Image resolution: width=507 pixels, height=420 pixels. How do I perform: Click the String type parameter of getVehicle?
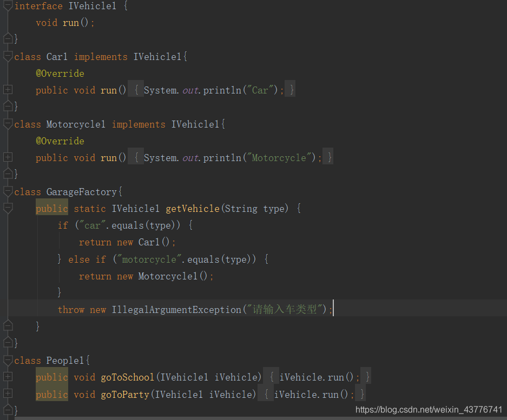tap(256, 209)
